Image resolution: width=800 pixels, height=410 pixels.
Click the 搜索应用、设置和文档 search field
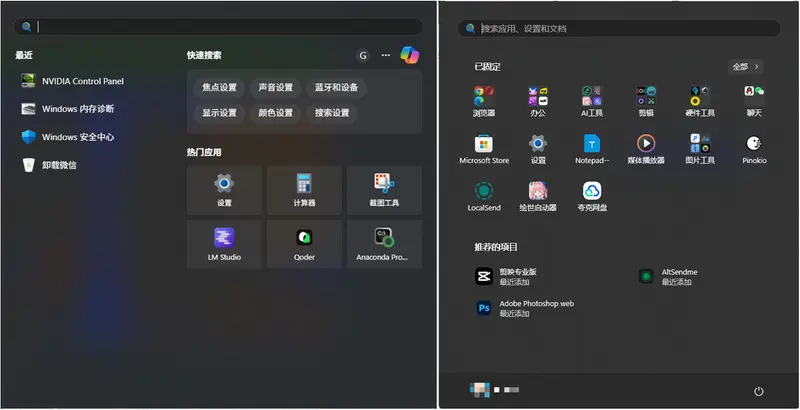[618, 29]
